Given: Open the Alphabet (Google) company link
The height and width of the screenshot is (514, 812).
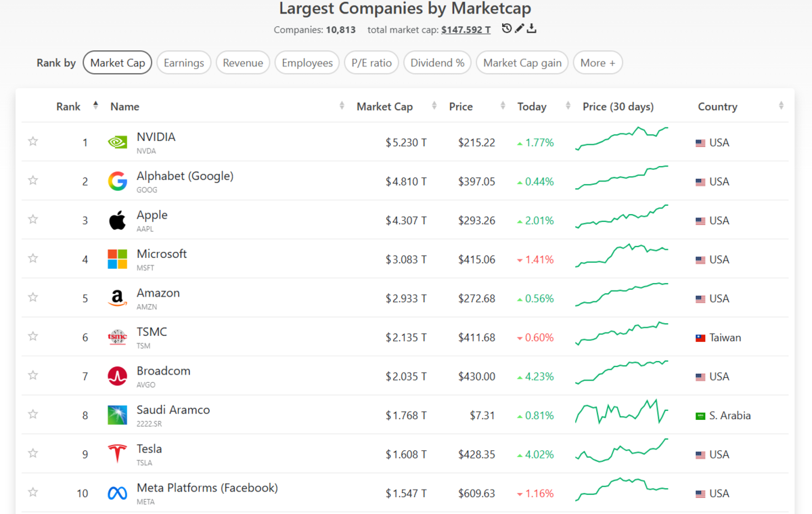Looking at the screenshot, I should (x=185, y=176).
